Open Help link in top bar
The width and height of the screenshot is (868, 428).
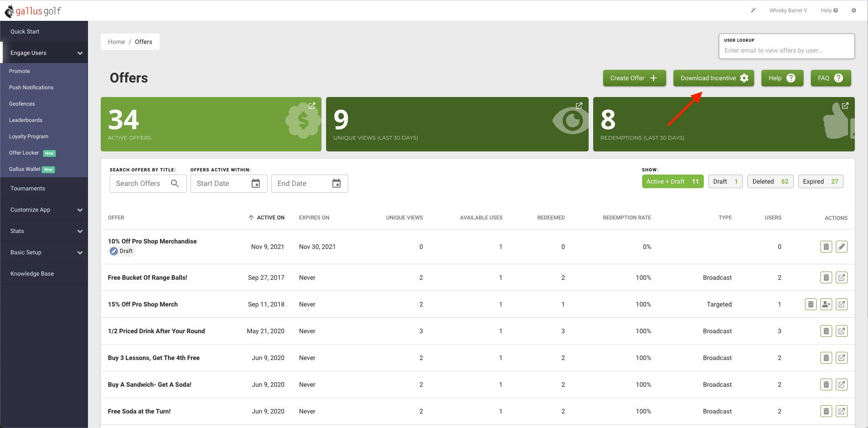click(829, 10)
